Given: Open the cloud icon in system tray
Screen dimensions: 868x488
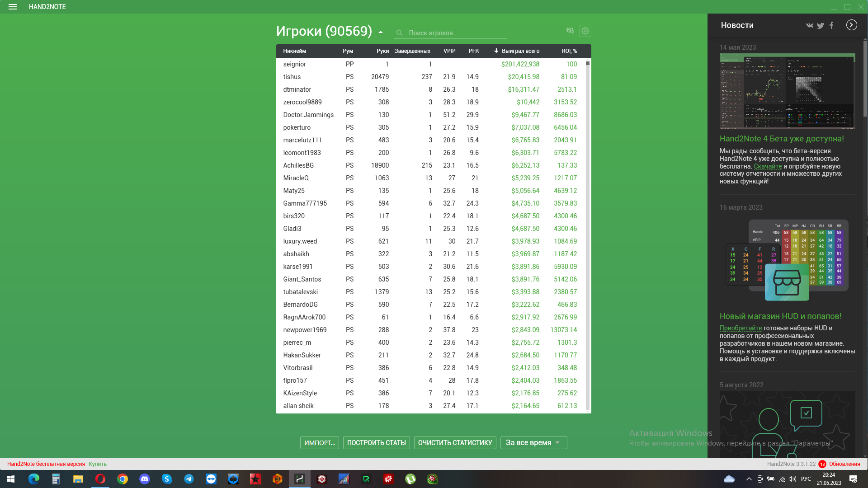Looking at the screenshot, I should [x=729, y=479].
